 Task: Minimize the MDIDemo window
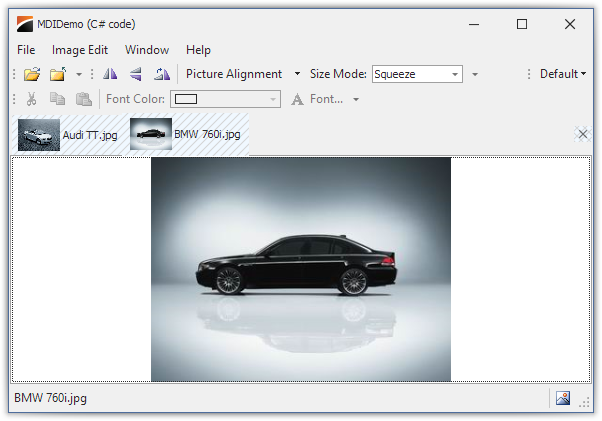pos(474,24)
